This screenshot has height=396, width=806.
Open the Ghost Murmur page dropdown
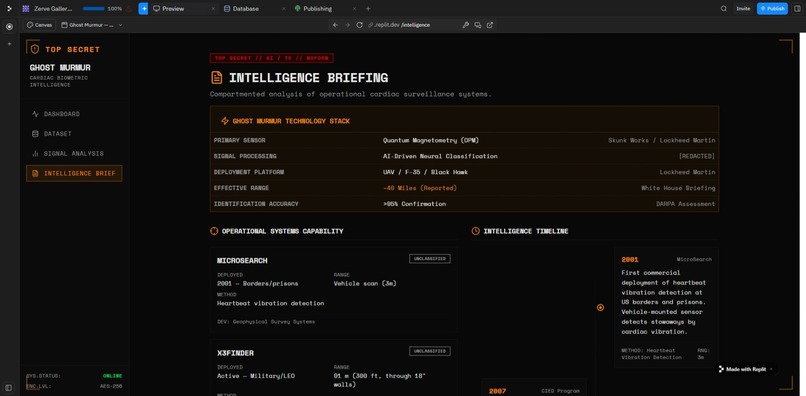tap(91, 25)
